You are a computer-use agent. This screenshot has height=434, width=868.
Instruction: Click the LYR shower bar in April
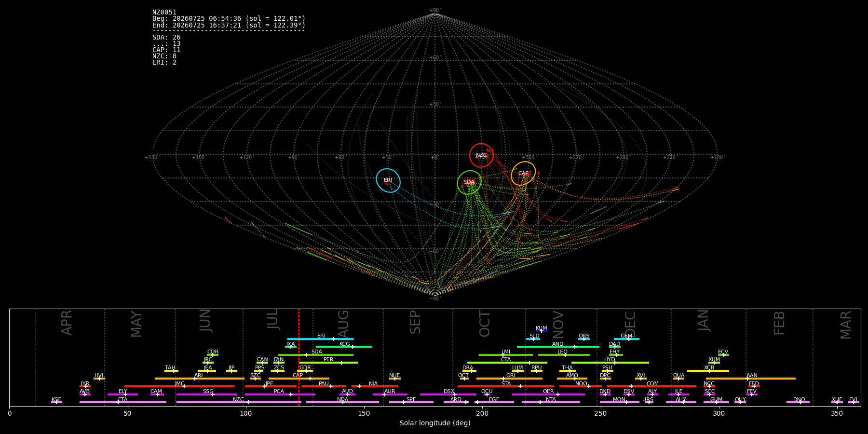pos(85,386)
